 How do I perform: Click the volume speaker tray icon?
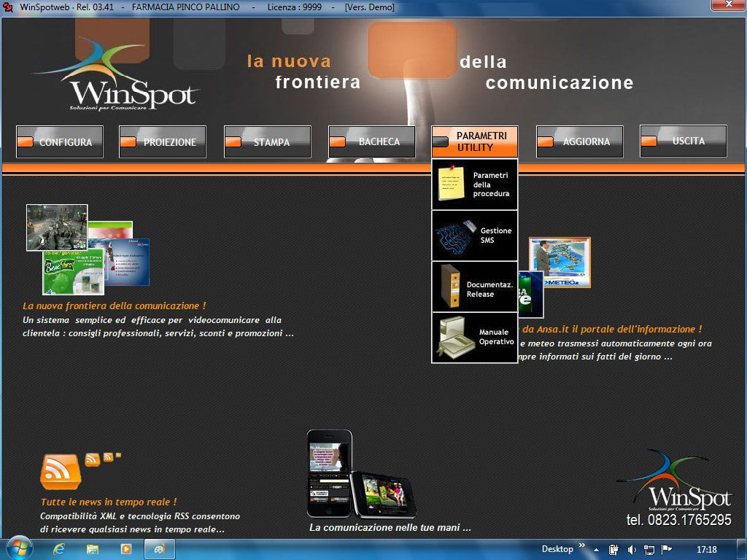[x=632, y=550]
